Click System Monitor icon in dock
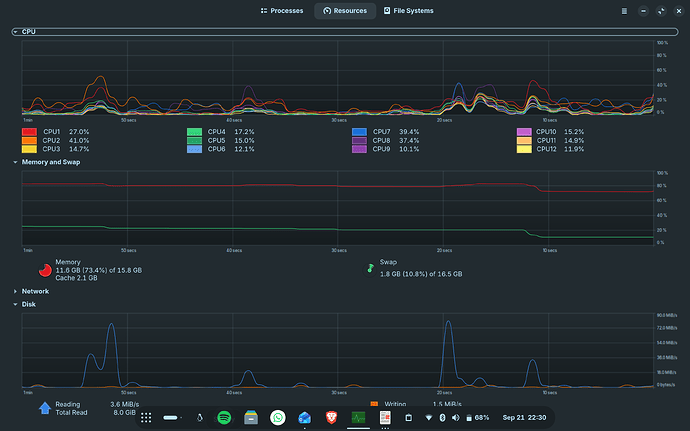690x431 pixels. [358, 417]
